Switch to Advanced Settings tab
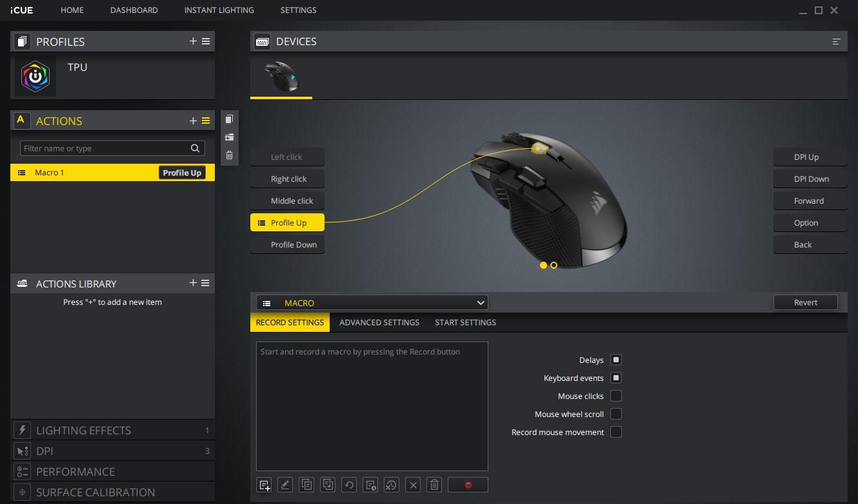This screenshot has height=504, width=858. pos(379,322)
